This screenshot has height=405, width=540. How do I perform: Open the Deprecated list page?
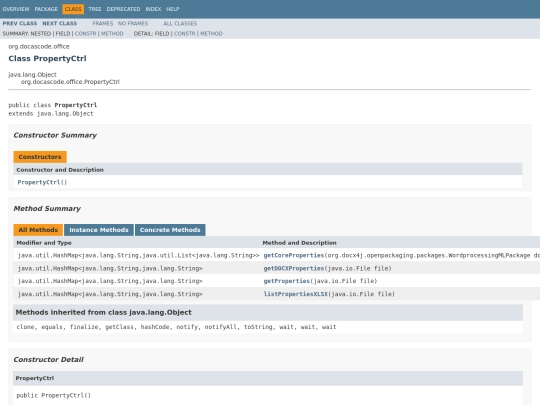coord(123,9)
